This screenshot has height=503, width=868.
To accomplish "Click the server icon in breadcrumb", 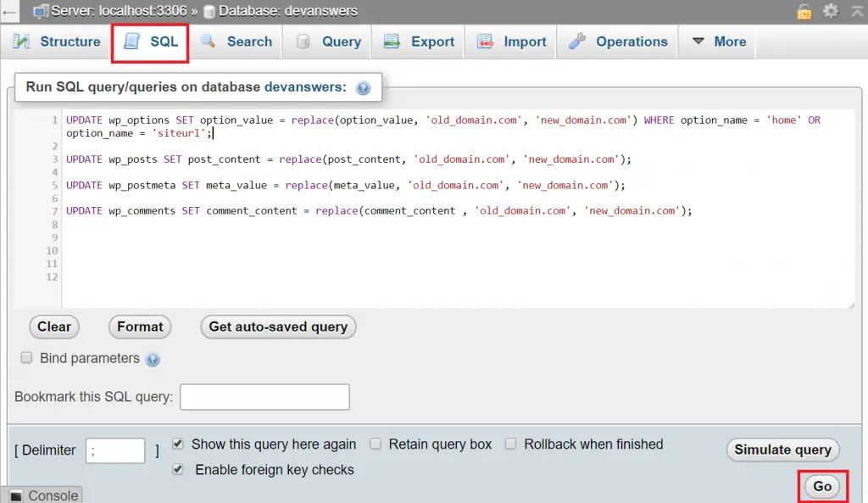I will tap(41, 12).
